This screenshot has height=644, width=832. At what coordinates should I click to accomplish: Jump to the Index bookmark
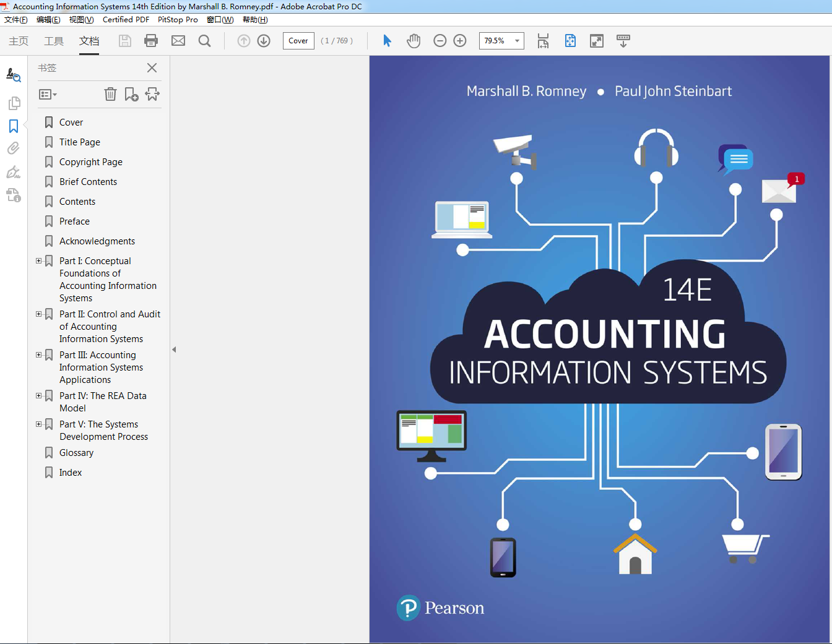click(x=71, y=473)
